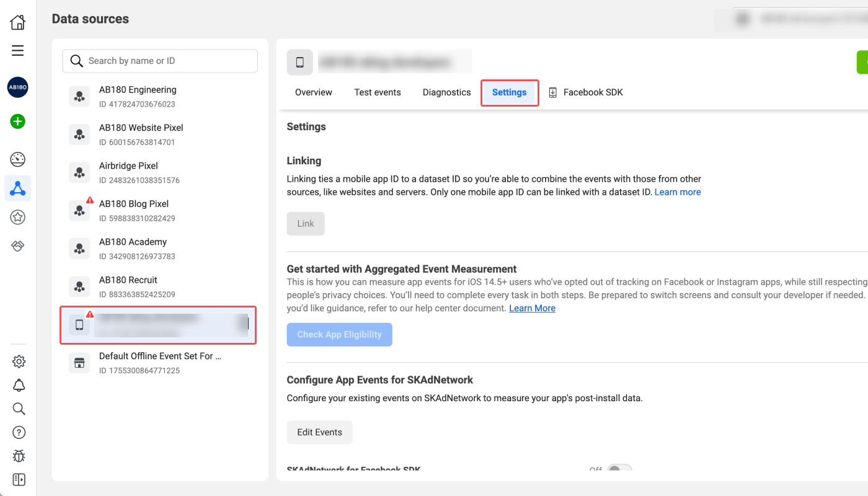
Task: Click ID 342908126973783 text
Action: pos(137,256)
